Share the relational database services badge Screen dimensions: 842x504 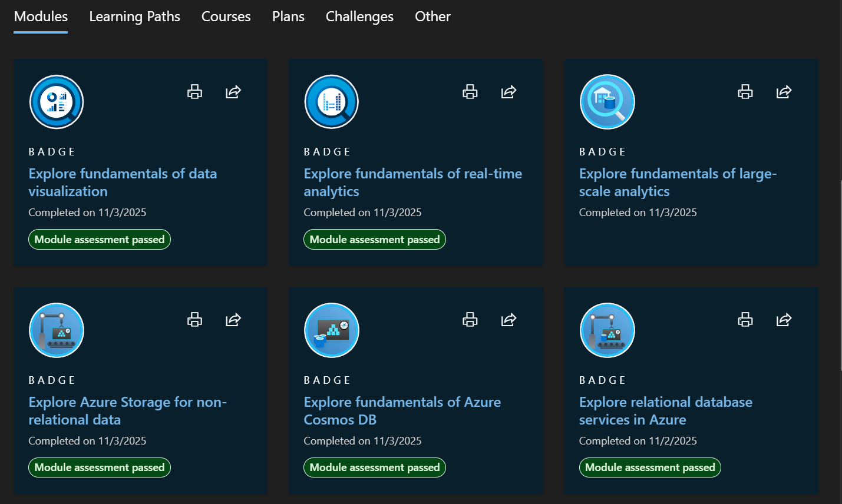point(784,320)
